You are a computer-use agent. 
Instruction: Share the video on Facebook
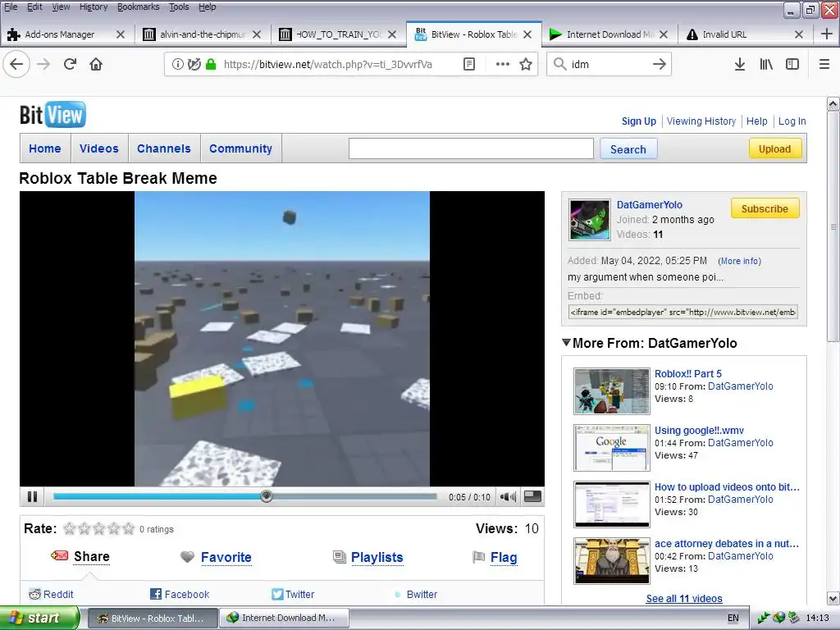[x=180, y=594]
